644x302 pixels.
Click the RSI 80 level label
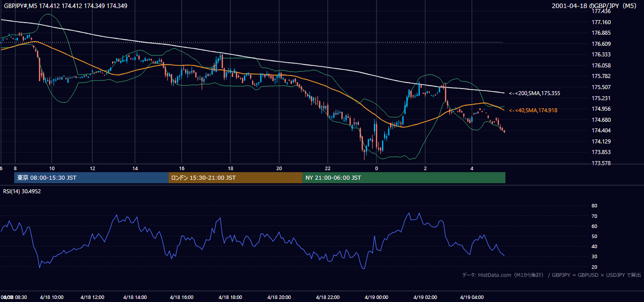coord(594,206)
